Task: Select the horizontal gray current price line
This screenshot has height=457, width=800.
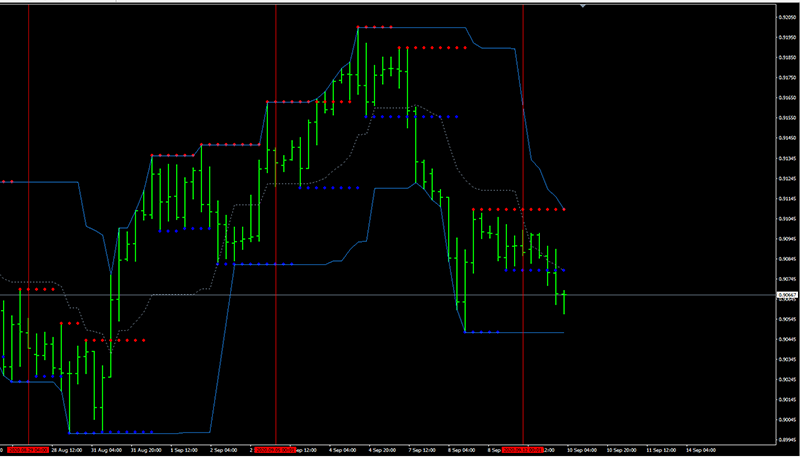Action: (x=650, y=296)
